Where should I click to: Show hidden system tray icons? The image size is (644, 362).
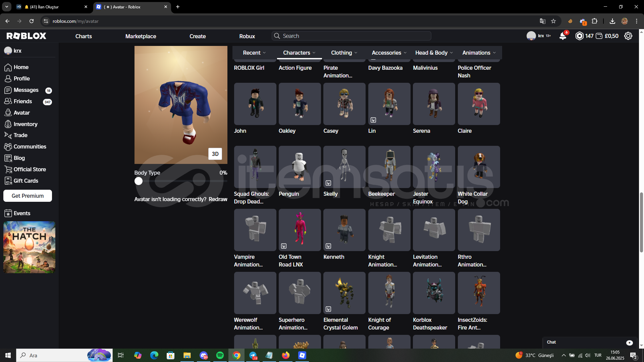pos(564,355)
